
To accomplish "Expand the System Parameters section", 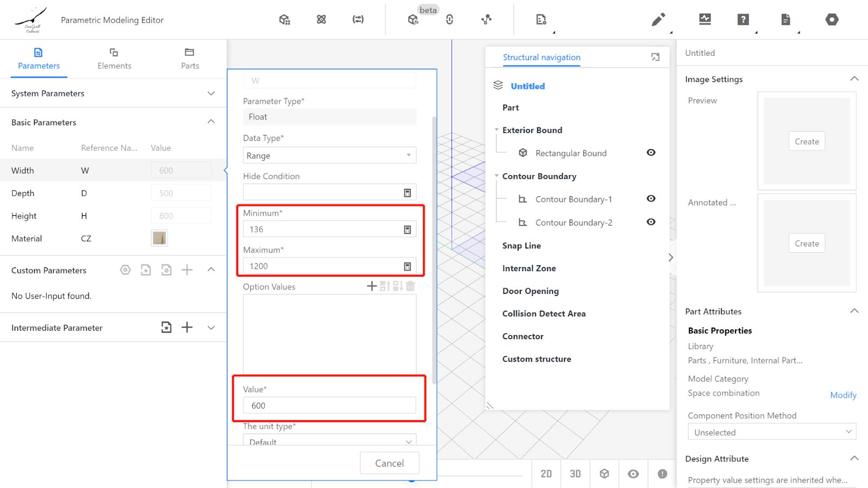I will click(211, 93).
